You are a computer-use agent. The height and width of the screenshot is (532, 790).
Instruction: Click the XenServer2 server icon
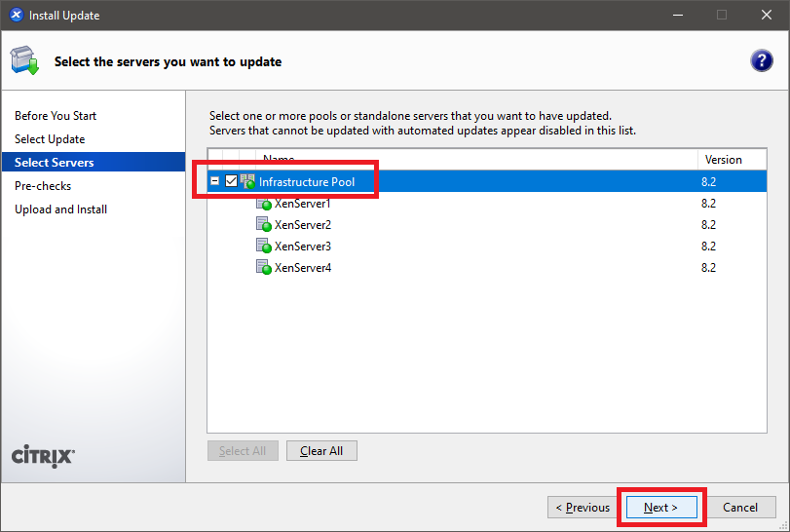click(263, 225)
